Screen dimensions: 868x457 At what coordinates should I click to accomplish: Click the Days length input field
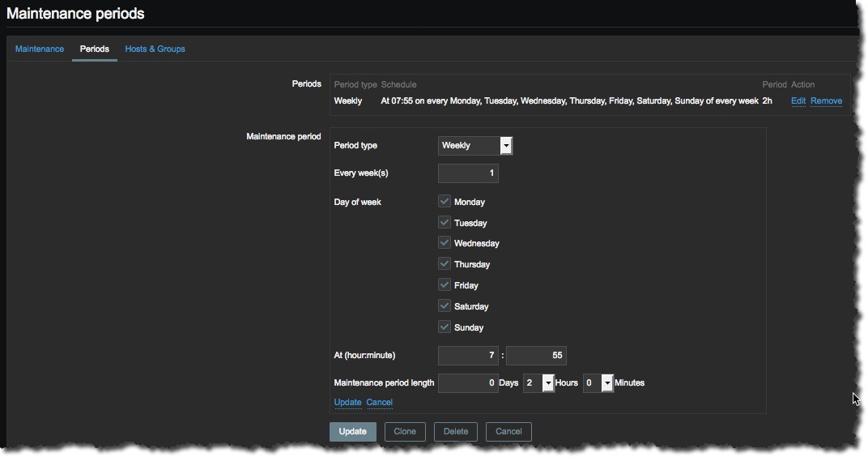point(468,382)
